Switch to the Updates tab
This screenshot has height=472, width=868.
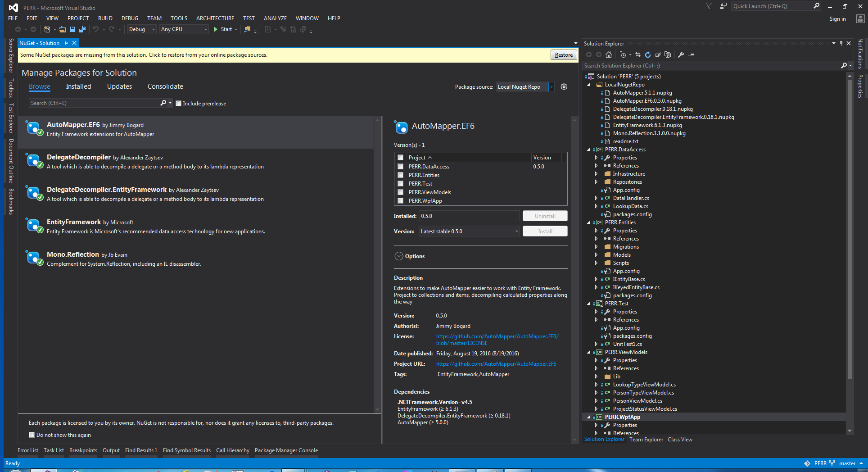[x=119, y=86]
